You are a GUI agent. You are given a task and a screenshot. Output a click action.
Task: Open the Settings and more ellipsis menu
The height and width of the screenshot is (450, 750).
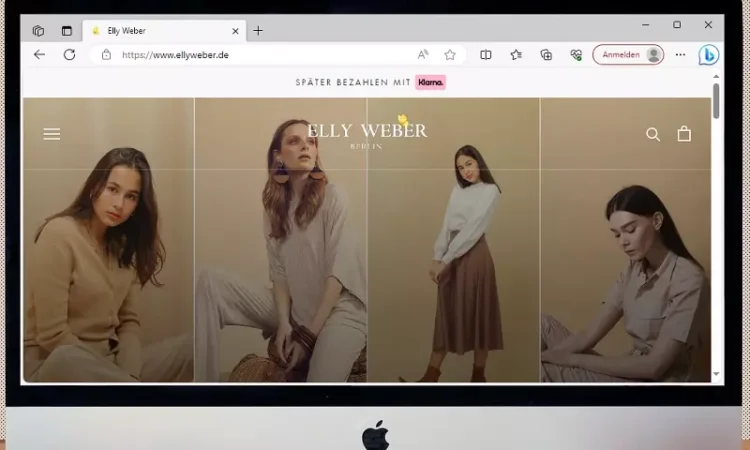point(680,55)
